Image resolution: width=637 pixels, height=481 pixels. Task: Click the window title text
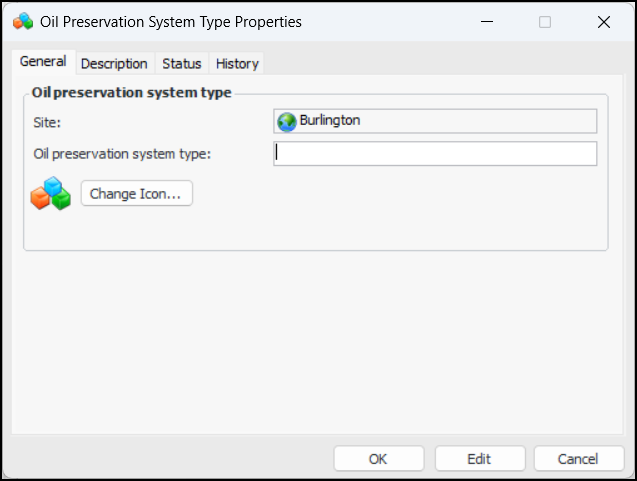click(x=170, y=21)
